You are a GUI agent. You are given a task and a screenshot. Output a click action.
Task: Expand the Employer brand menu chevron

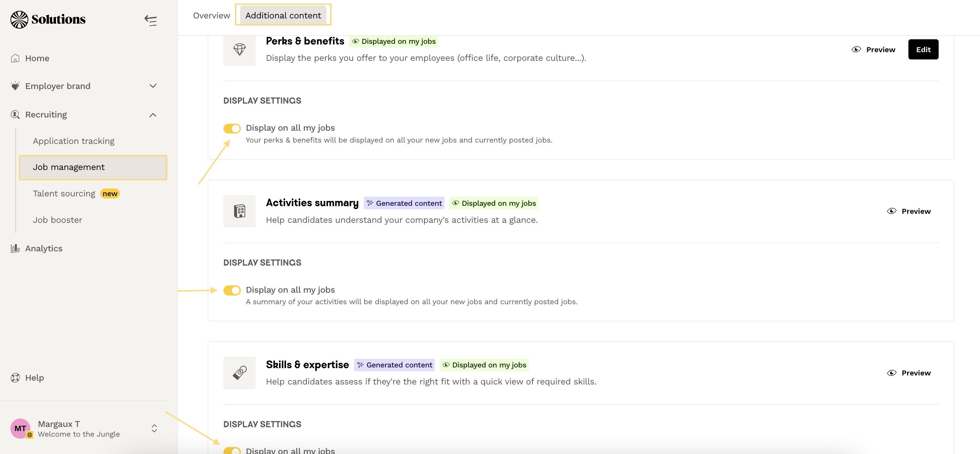(x=153, y=86)
